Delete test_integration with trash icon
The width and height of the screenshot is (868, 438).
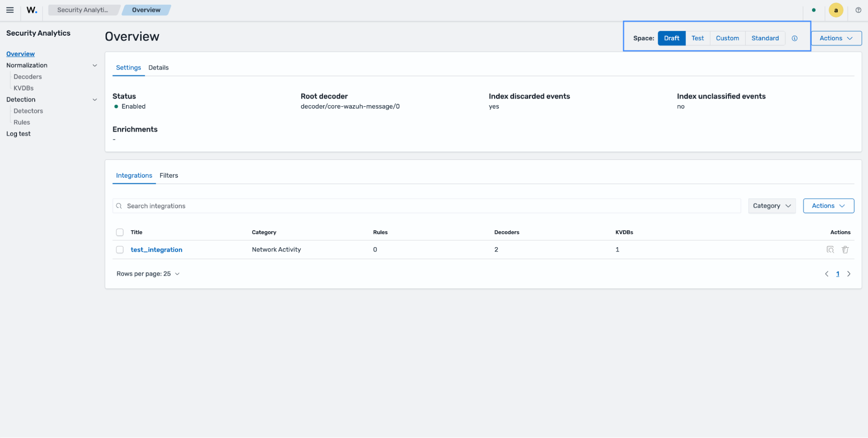[845, 249]
